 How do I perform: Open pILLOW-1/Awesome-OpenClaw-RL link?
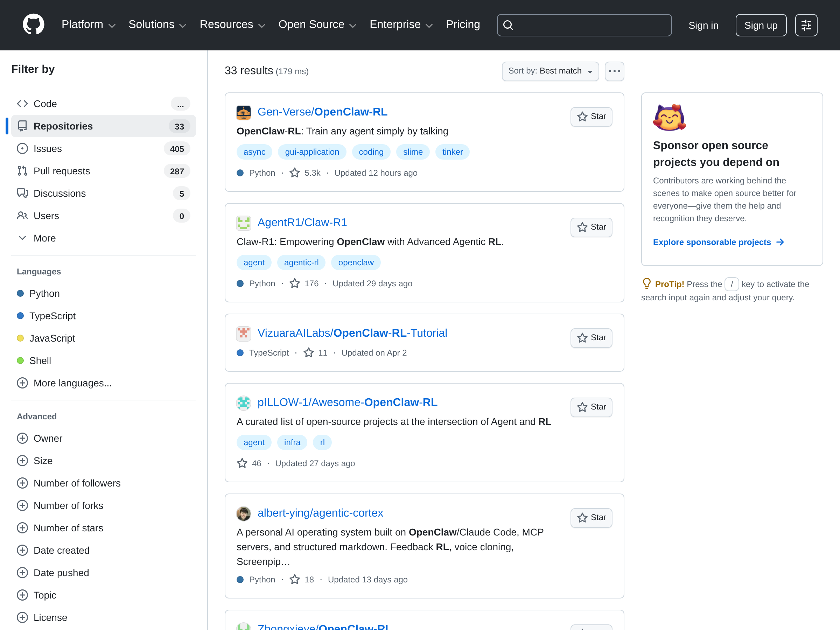348,402
